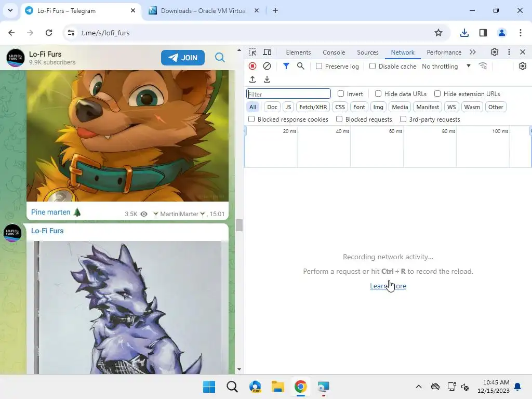Viewport: 532px width, 399px height.
Task: Open taskbar Search icon
Action: (232, 387)
